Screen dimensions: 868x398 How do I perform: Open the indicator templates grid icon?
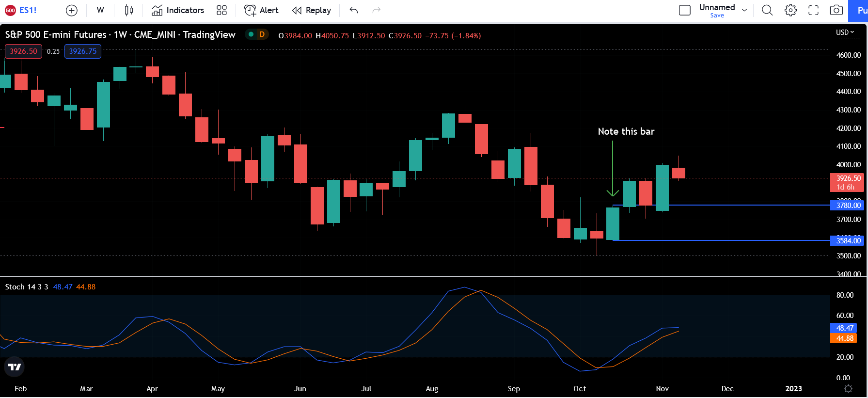[221, 10]
